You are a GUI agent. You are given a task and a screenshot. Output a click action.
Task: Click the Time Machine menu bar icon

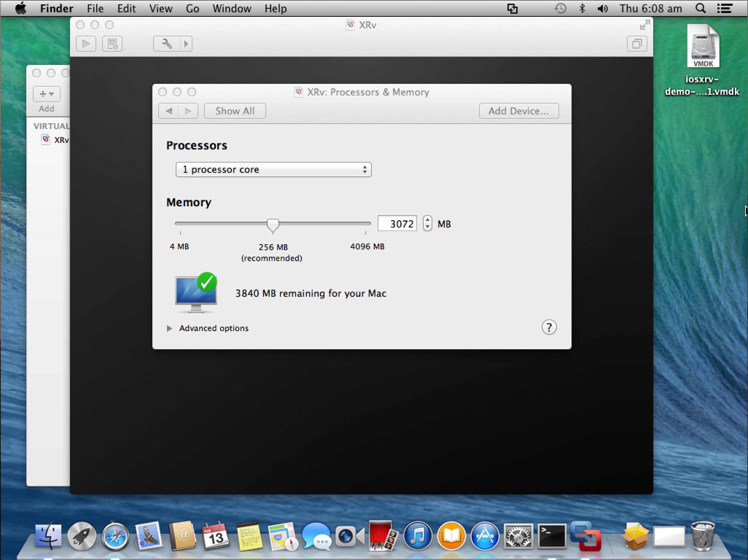coord(560,8)
